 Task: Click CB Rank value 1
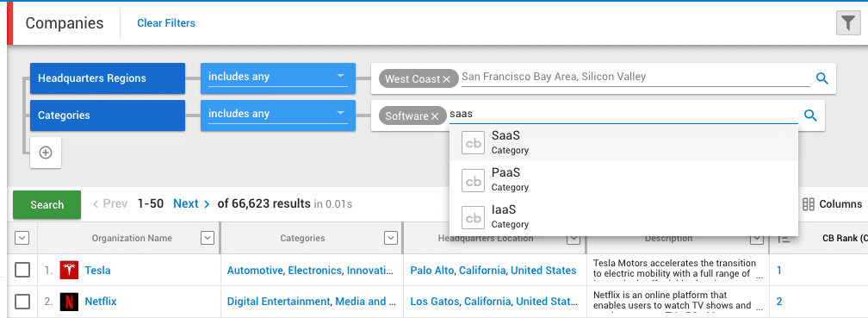778,271
